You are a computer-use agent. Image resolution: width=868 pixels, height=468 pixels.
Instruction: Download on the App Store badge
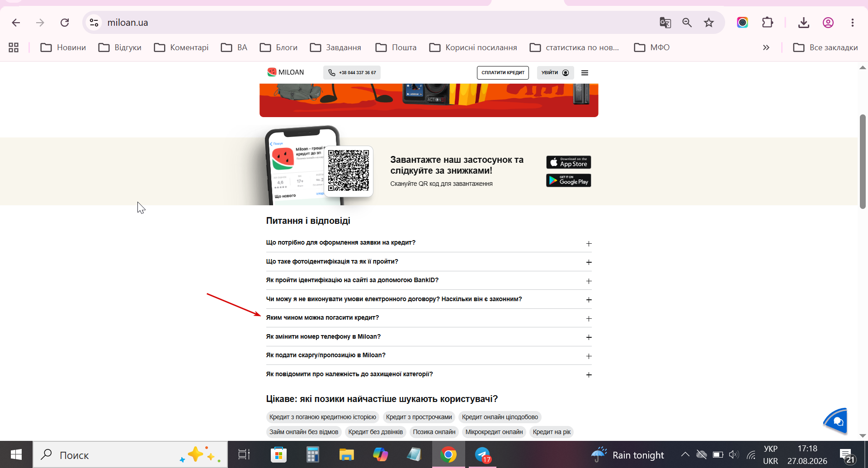pos(568,162)
